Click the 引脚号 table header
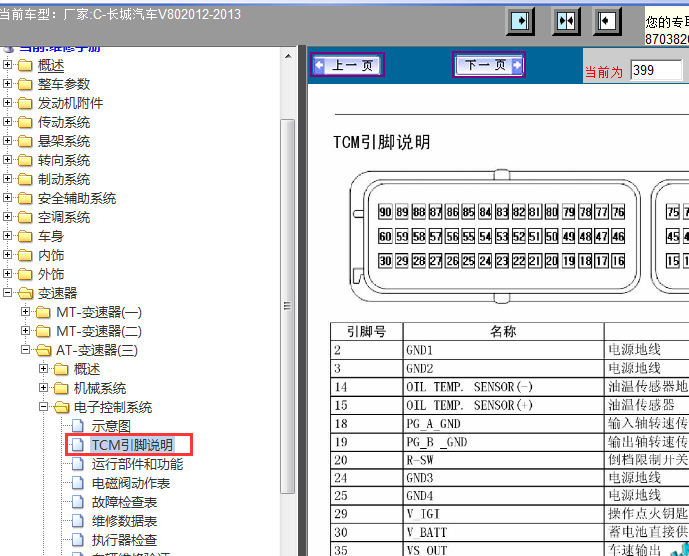This screenshot has width=689, height=556. tap(366, 331)
